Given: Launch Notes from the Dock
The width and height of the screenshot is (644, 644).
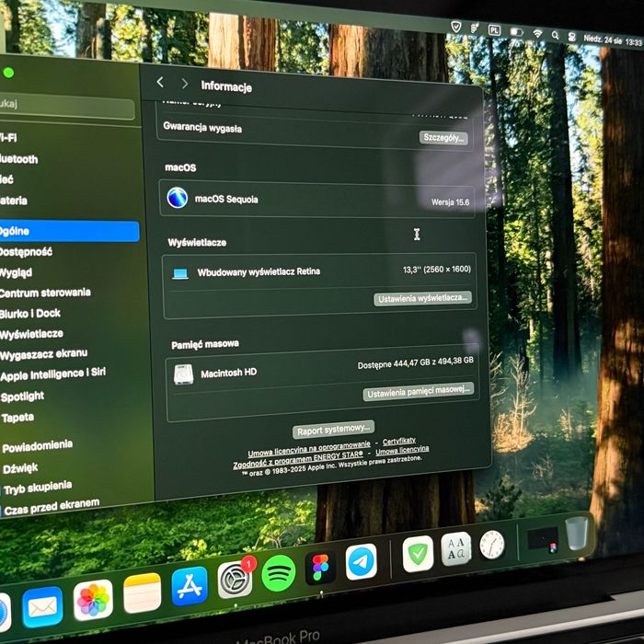Looking at the screenshot, I should [x=142, y=592].
